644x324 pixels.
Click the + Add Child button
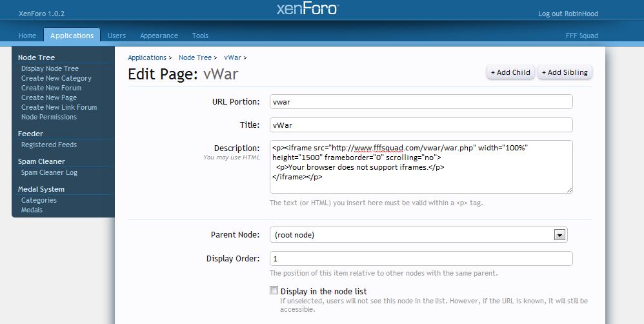(x=510, y=72)
